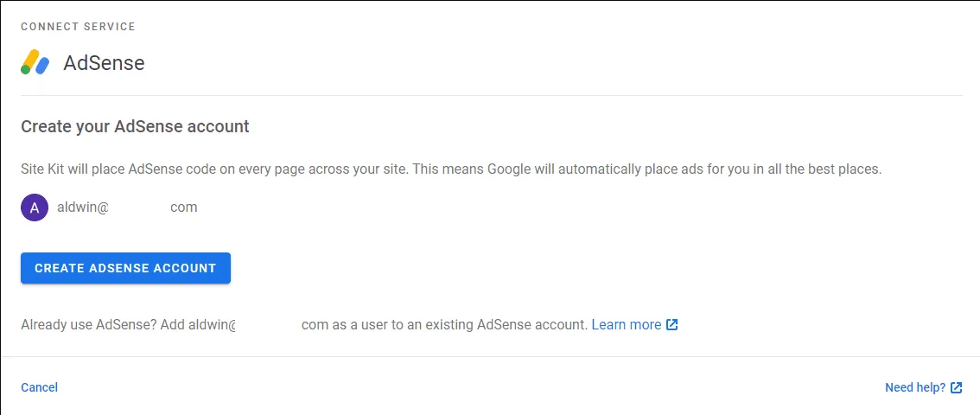The image size is (980, 415).
Task: Click the AdSense logo icon
Action: pyautogui.click(x=35, y=62)
